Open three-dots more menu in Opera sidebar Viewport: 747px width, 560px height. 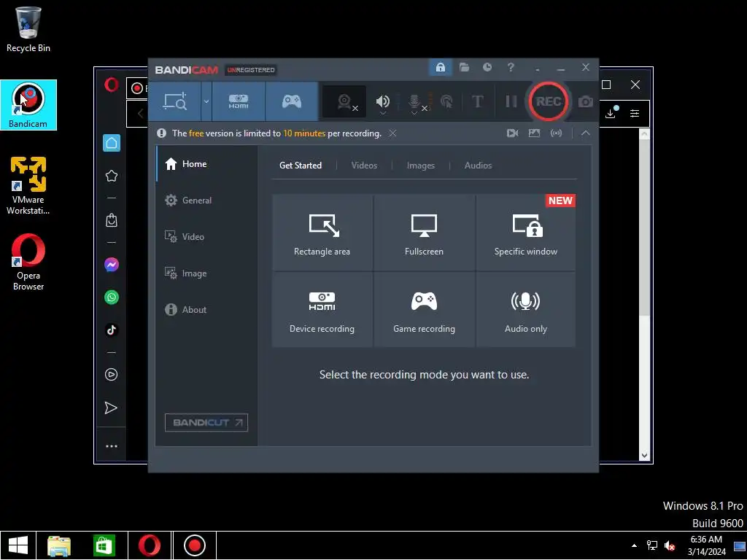click(x=112, y=446)
